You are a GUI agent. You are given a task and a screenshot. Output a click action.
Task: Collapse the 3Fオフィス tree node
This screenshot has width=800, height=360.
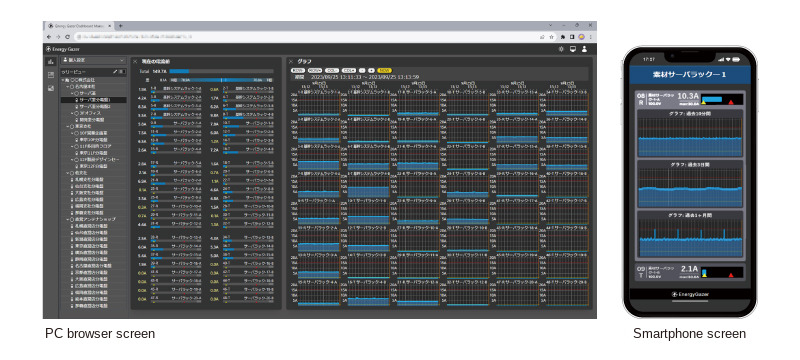72,113
